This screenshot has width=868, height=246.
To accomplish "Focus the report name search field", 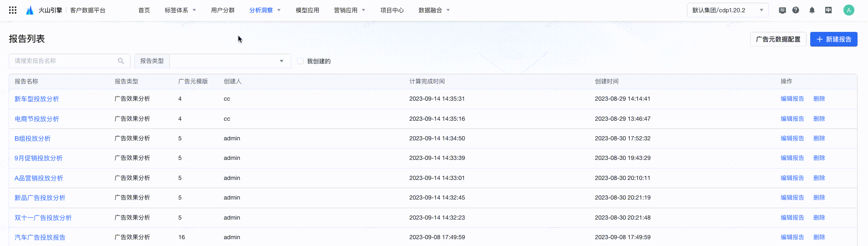I will click(64, 61).
